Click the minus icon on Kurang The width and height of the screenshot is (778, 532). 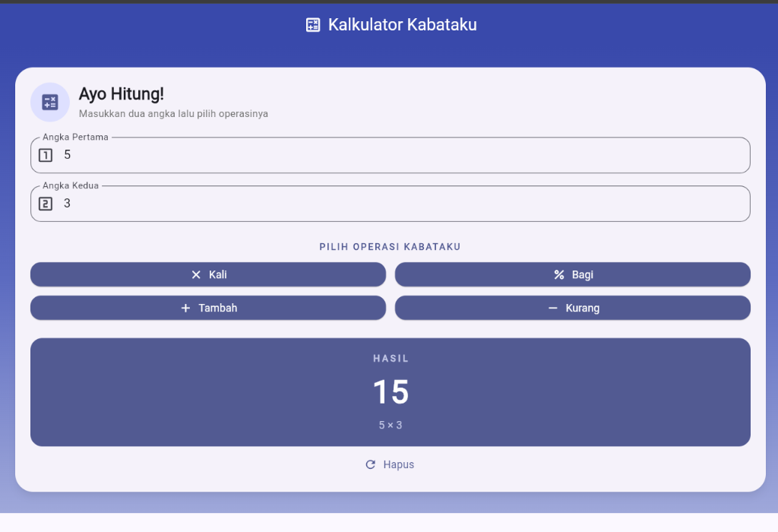[x=553, y=309]
